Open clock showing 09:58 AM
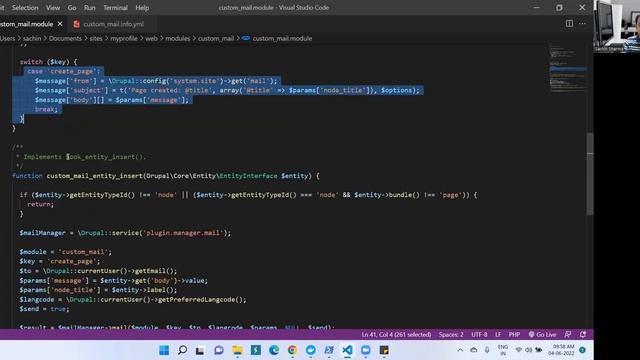This screenshot has height=360, width=640. 561,350
